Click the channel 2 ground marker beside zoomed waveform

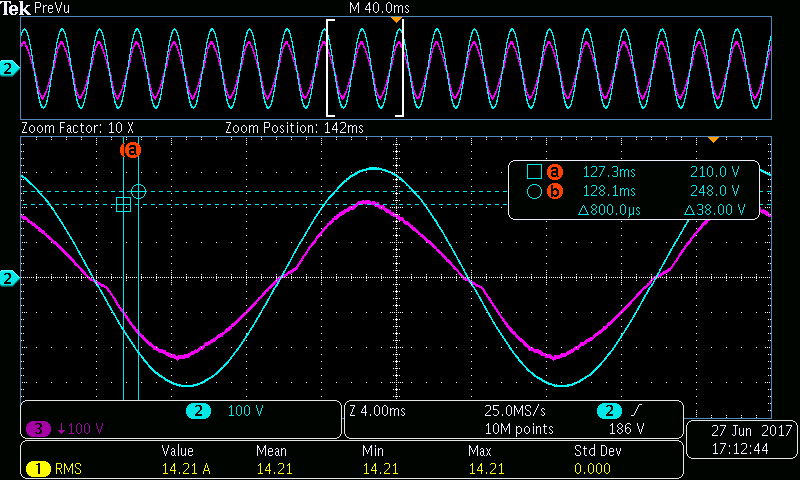tap(10, 279)
